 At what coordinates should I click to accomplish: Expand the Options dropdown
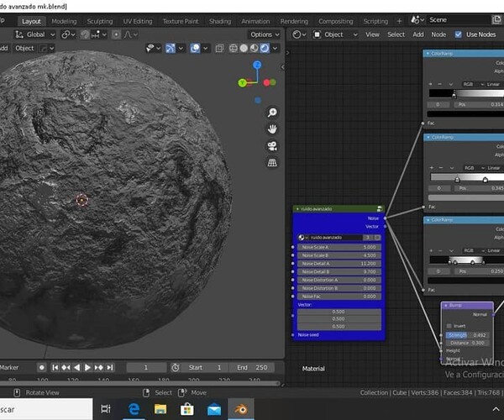(x=265, y=34)
